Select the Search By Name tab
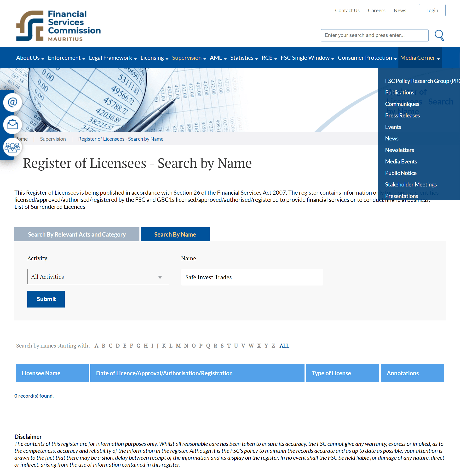 tap(175, 234)
